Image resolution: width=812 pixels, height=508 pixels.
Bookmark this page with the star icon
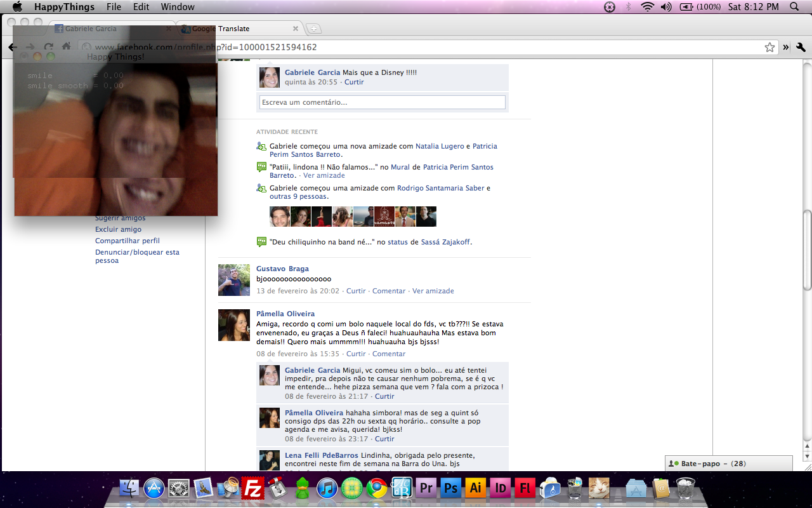pyautogui.click(x=769, y=47)
